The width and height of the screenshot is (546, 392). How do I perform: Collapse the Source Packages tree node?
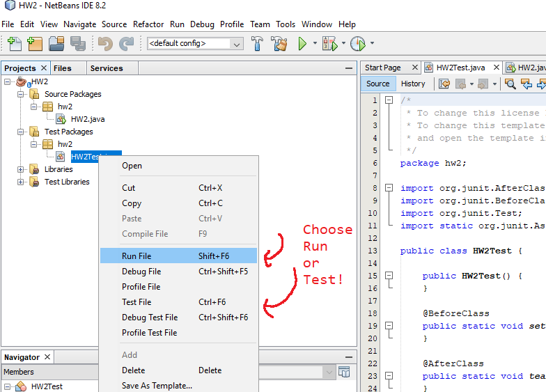click(21, 95)
